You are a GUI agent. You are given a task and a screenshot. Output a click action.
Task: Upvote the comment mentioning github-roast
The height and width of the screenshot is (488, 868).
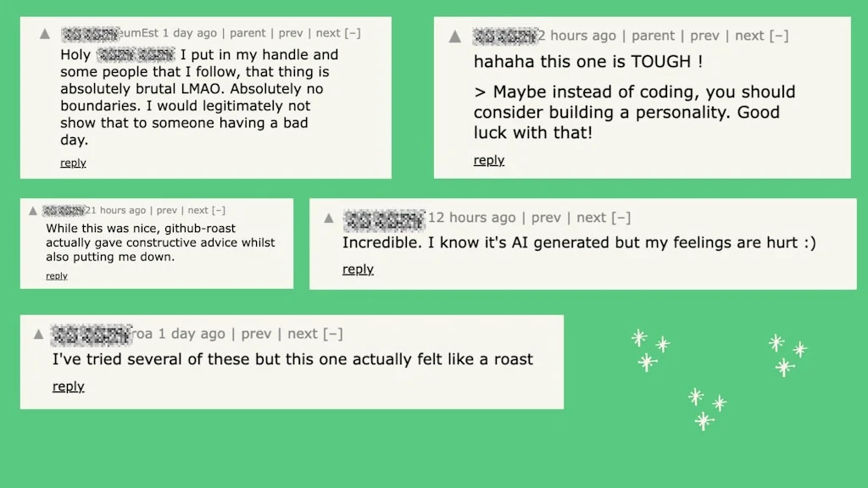click(31, 210)
